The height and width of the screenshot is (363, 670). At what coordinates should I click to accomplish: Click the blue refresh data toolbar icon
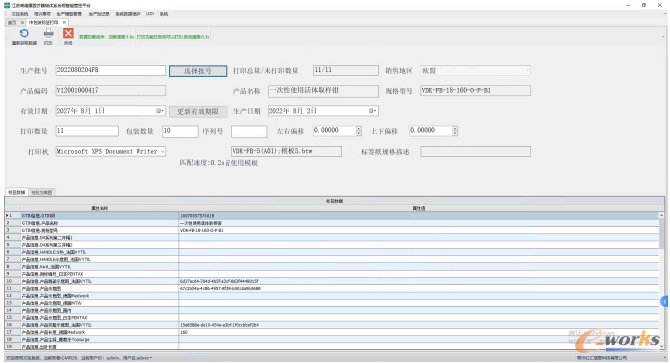[x=24, y=34]
